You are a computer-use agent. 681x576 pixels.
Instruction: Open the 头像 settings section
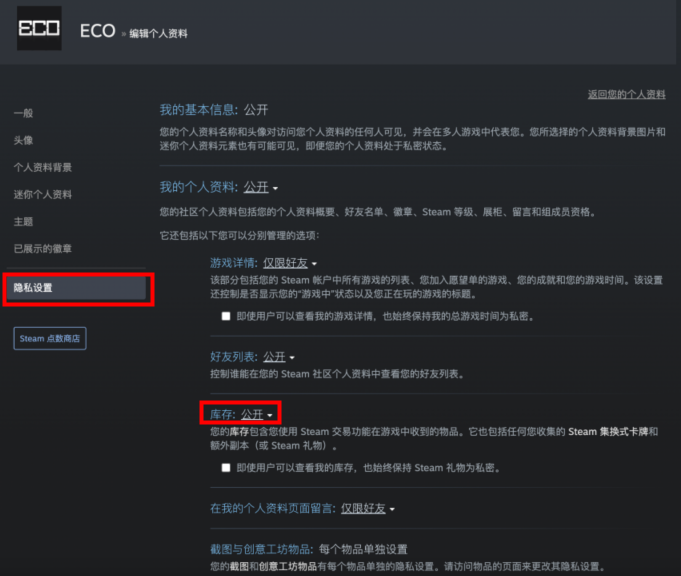[23, 140]
